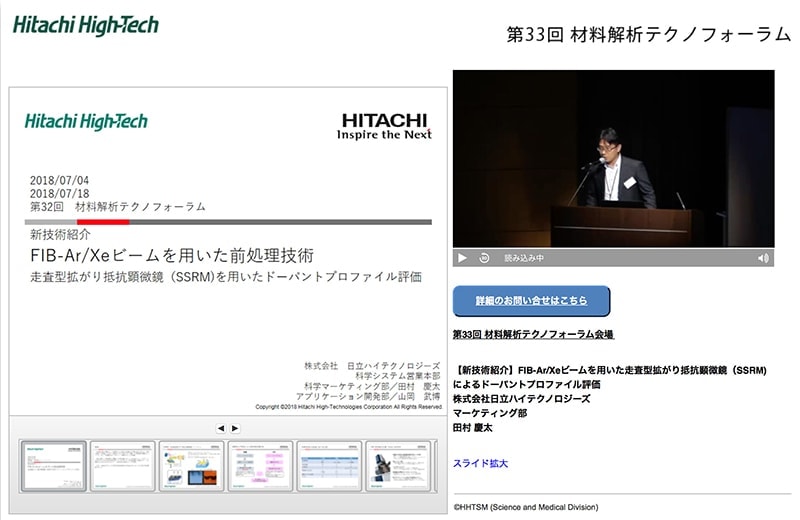This screenshot has width=800, height=520.
Task: Go to previous slide using left arrow
Action: (221, 428)
